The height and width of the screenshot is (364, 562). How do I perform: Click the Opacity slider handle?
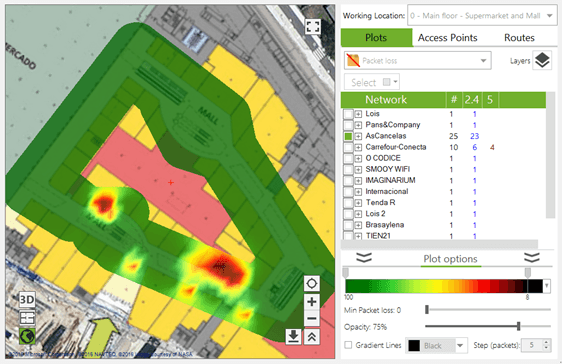click(x=518, y=326)
